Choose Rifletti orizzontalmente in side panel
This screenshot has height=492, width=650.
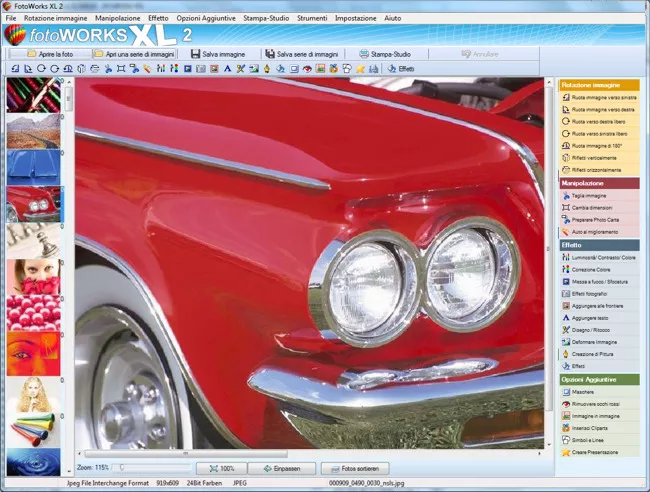599,170
